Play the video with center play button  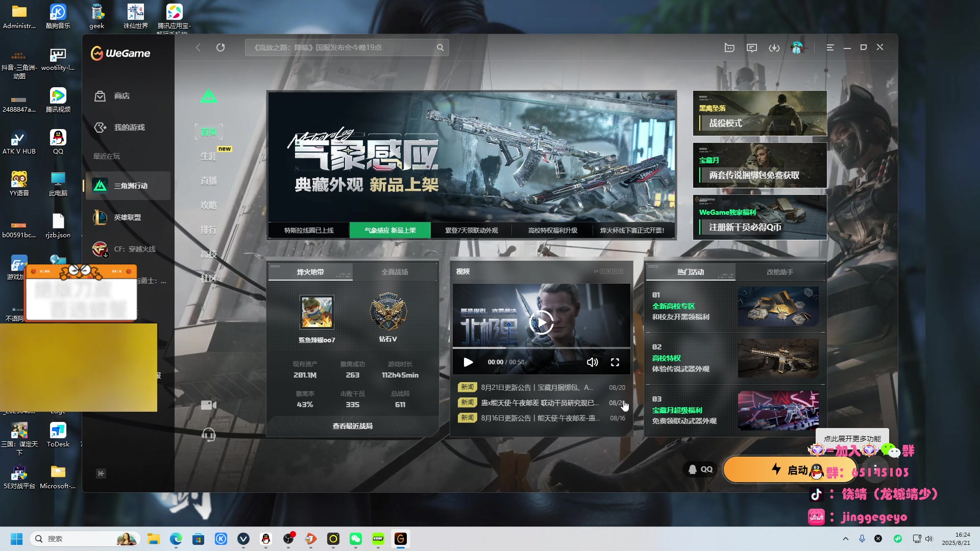[x=541, y=322]
